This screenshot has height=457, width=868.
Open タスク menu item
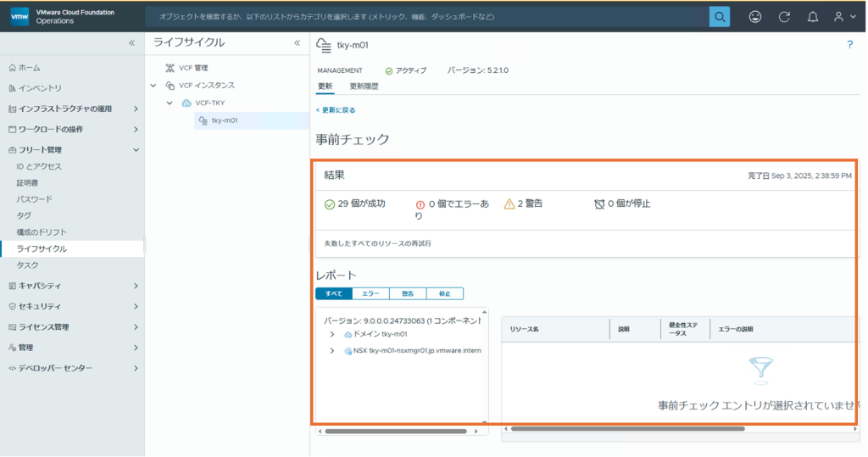[27, 265]
